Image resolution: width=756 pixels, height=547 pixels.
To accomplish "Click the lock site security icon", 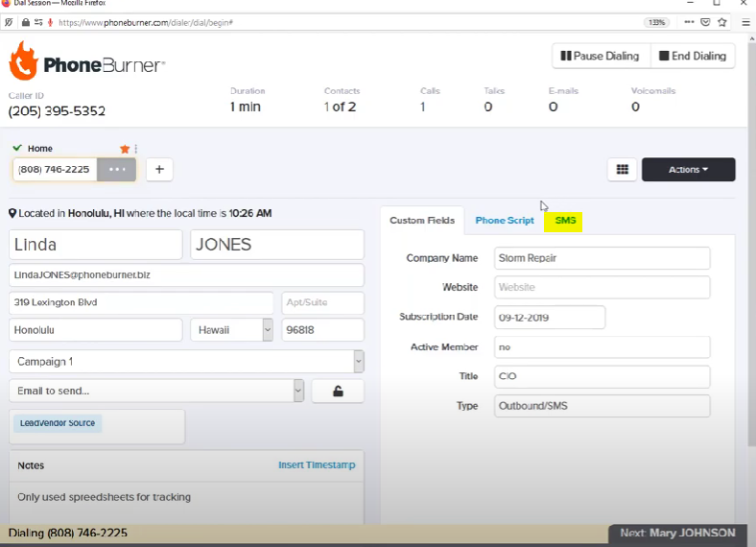I will (x=26, y=22).
